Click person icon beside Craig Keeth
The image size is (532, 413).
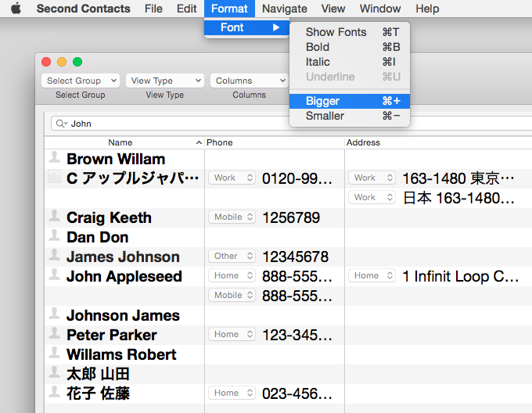pos(54,216)
